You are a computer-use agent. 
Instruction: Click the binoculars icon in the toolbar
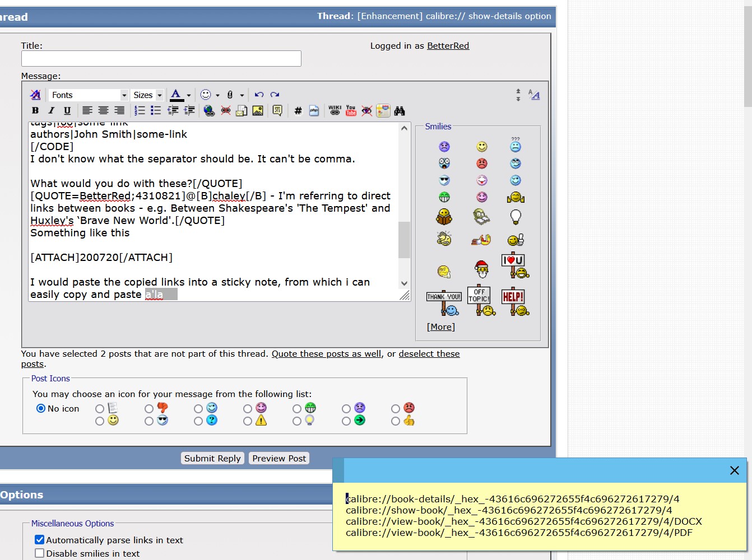coord(400,111)
